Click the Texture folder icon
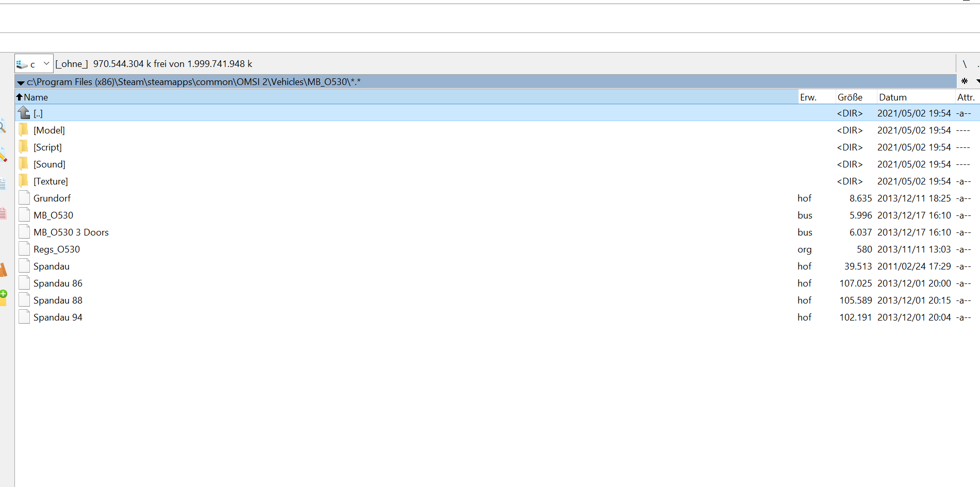The width and height of the screenshot is (980, 487). 24,181
